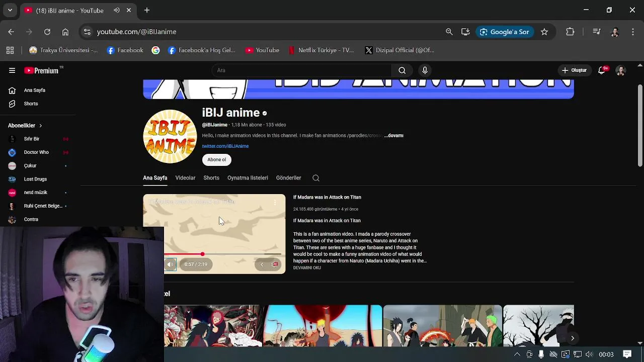Open the media control icon in the toolbar

[597, 32]
